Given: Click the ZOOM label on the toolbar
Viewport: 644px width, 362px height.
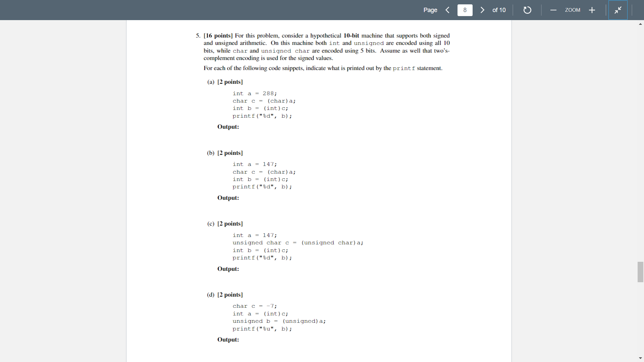Looking at the screenshot, I should [573, 10].
